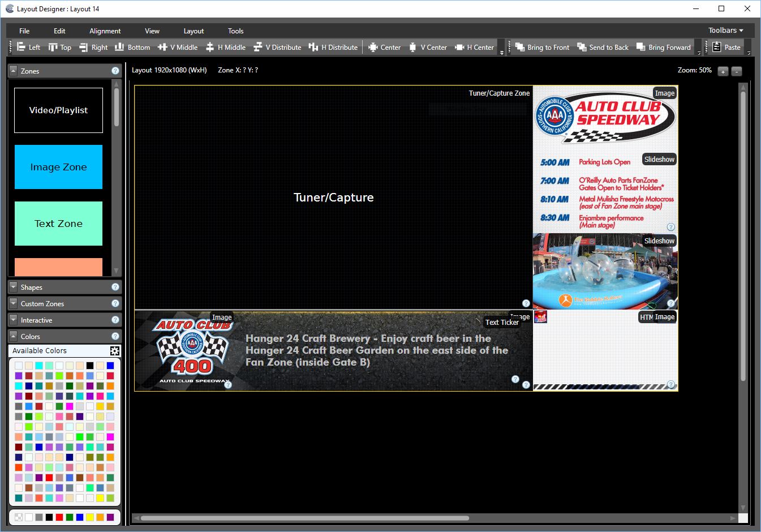This screenshot has height=532, width=761.
Task: Open the View menu
Action: tap(152, 31)
